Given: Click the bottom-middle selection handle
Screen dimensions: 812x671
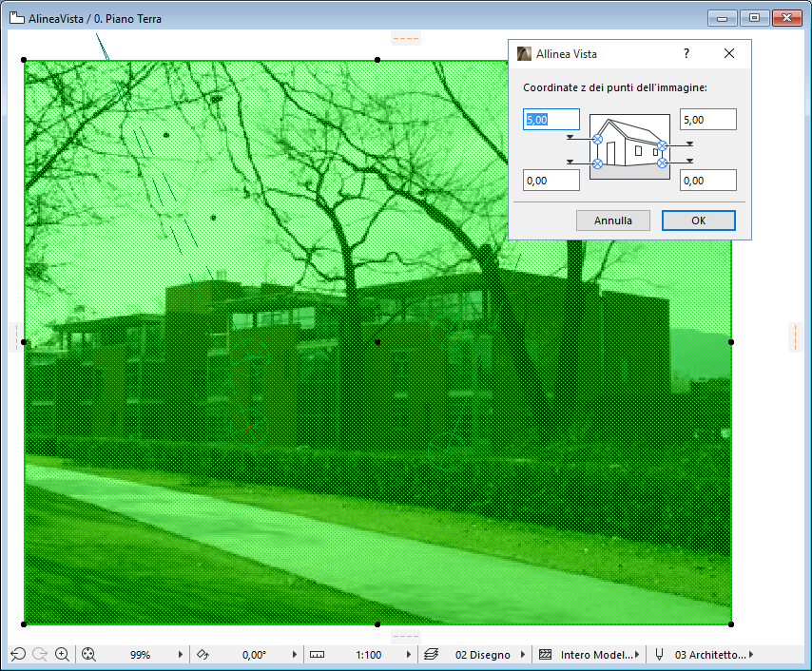Looking at the screenshot, I should 377,624.
